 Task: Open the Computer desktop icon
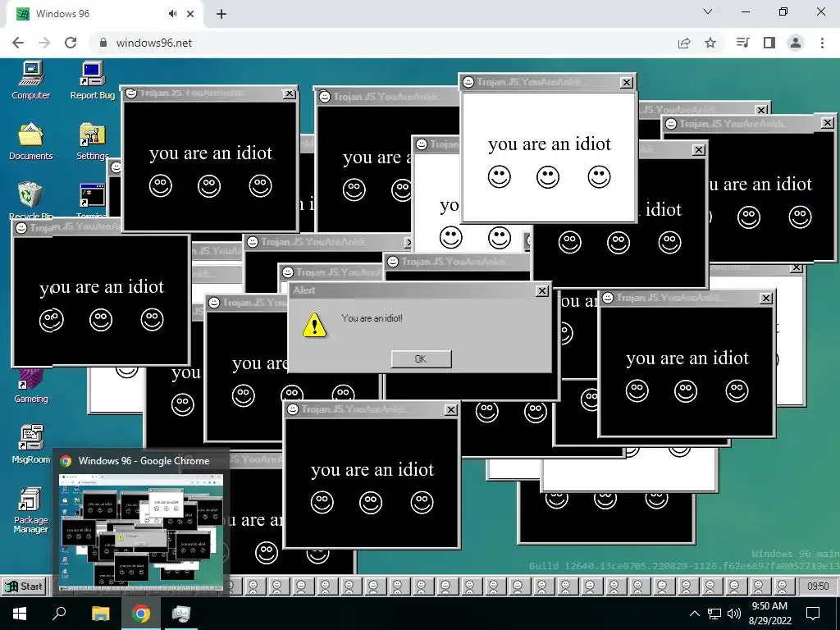pyautogui.click(x=31, y=80)
